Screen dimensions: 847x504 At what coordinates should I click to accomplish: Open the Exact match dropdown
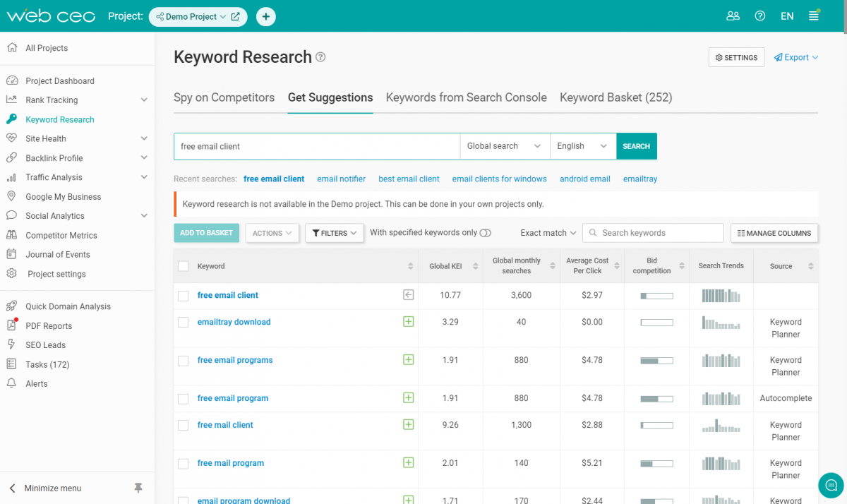point(548,233)
